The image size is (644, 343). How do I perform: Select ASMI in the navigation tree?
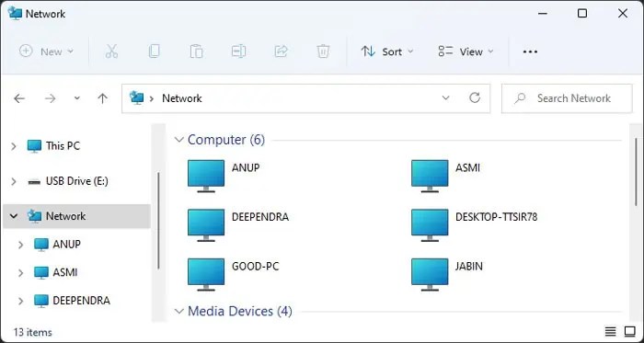click(x=55, y=272)
